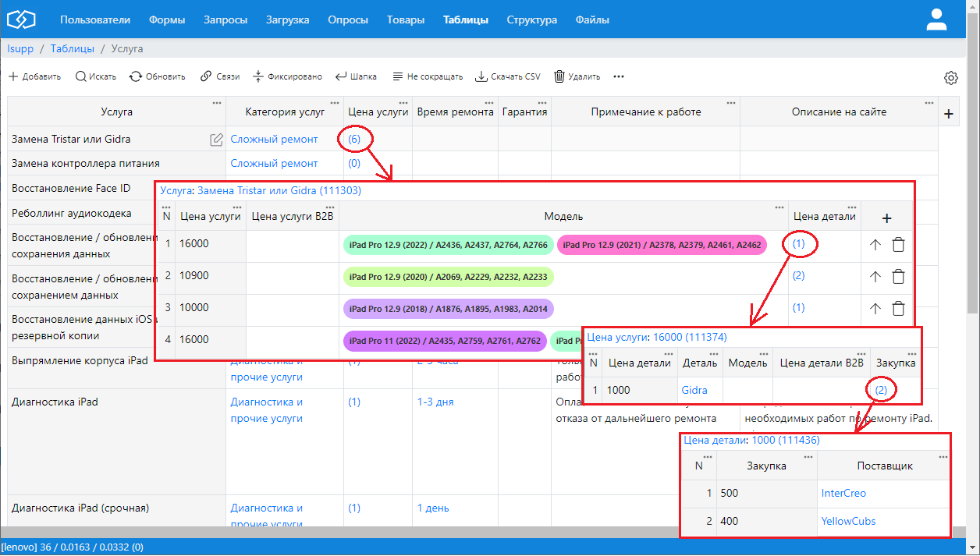Open the (0) price link for Замена контроллера питания
Screen dimensions: 980x556
click(354, 164)
